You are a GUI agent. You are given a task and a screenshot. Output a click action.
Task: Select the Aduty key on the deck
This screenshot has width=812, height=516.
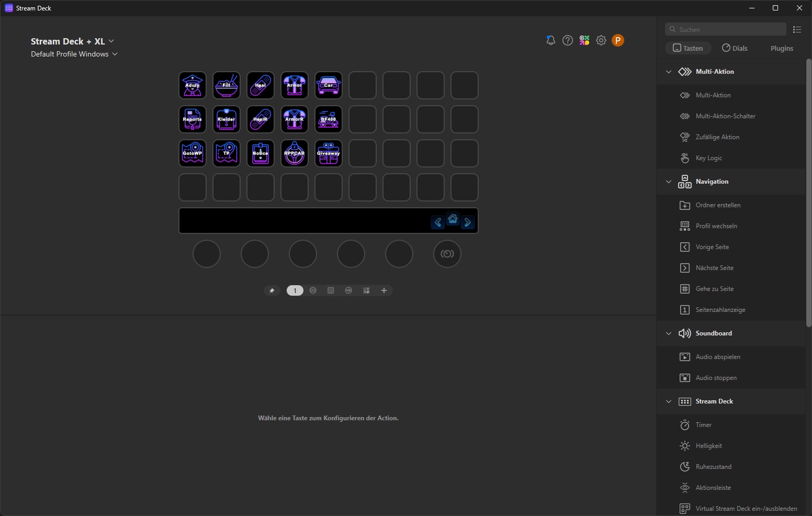coord(193,85)
